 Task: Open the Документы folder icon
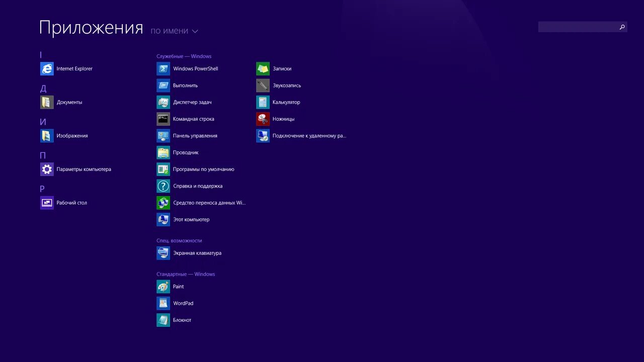click(47, 102)
